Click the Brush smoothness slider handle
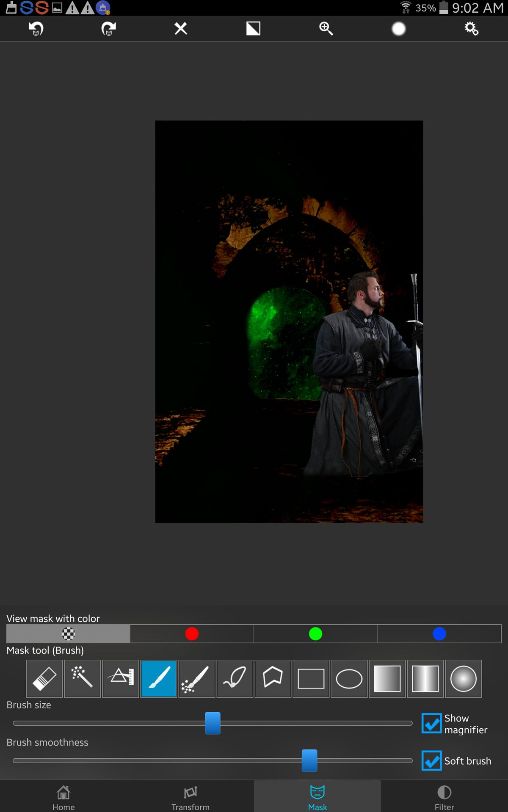 click(309, 760)
